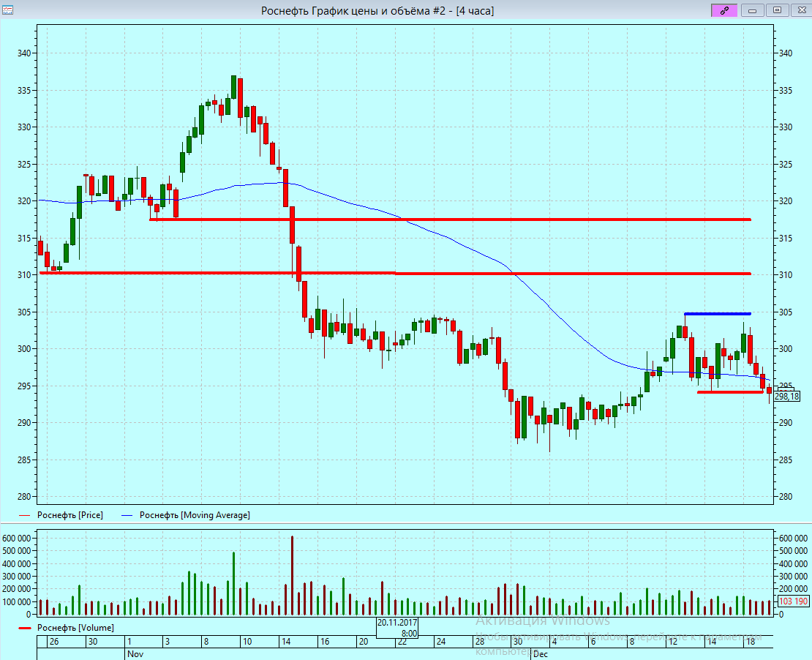
Task: Click date label '28' on the time axis
Action: (480, 642)
